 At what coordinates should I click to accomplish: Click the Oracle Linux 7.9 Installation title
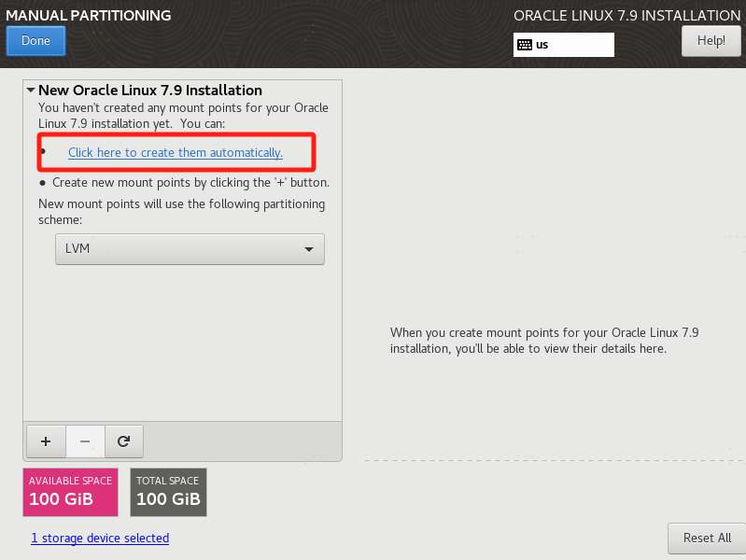click(626, 16)
